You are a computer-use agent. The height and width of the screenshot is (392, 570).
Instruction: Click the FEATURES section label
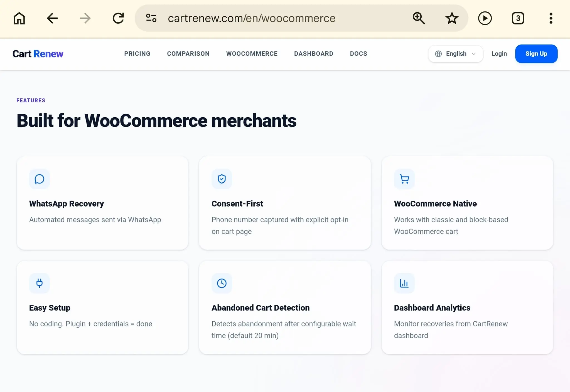click(x=31, y=100)
